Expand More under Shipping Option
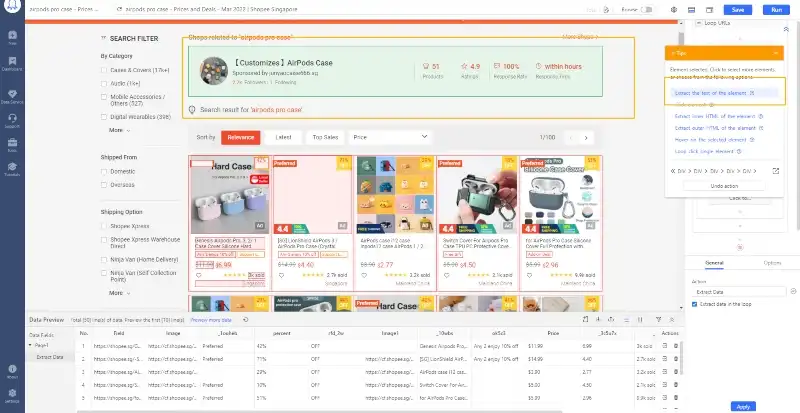Screen dimensions: 800x413 119,293
